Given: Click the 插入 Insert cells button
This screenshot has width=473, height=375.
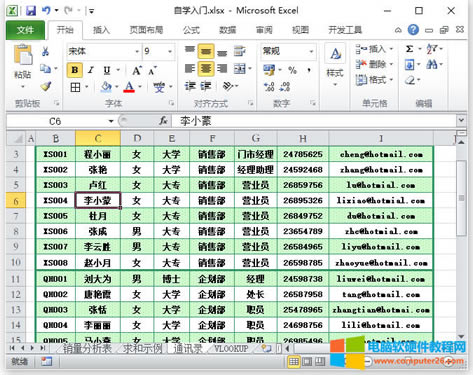Looking at the screenshot, I should (x=374, y=49).
